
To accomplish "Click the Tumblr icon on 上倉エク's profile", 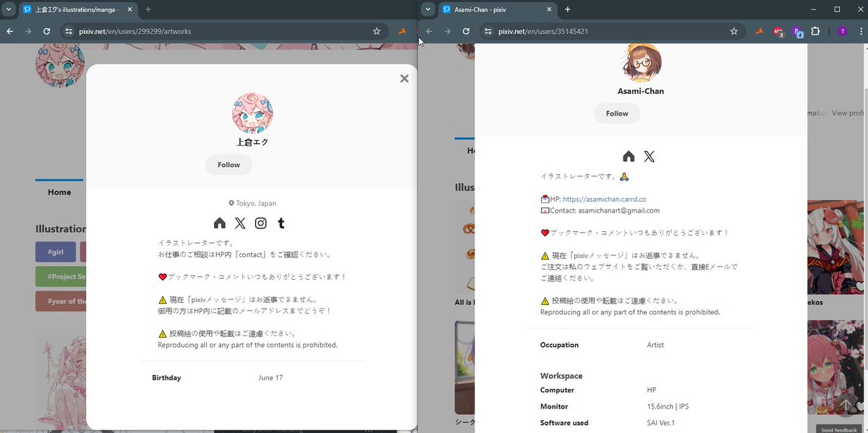I will tap(281, 223).
